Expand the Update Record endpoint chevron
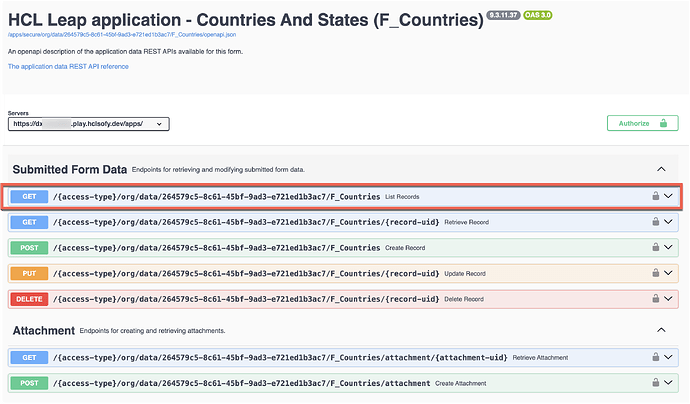The width and height of the screenshot is (690, 404). [x=668, y=273]
